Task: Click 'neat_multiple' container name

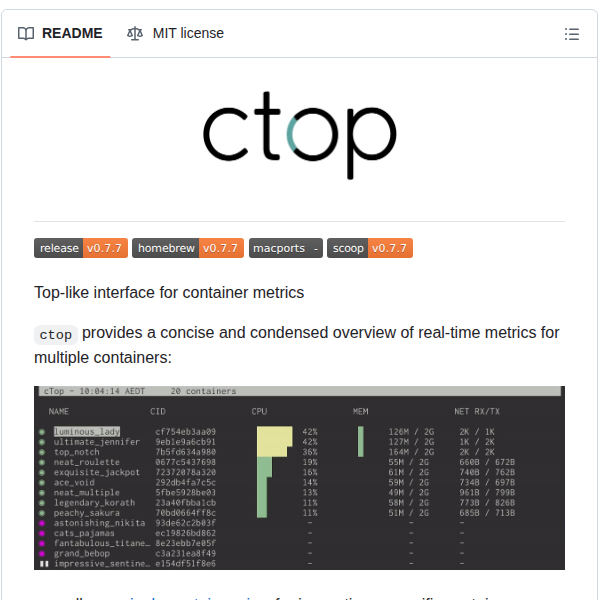Action: point(86,492)
